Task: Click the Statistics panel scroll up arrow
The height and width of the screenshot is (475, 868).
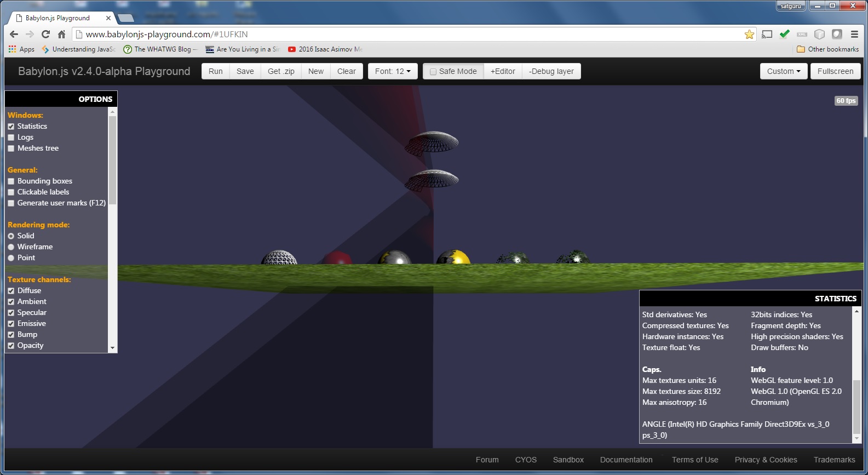Action: point(857,311)
